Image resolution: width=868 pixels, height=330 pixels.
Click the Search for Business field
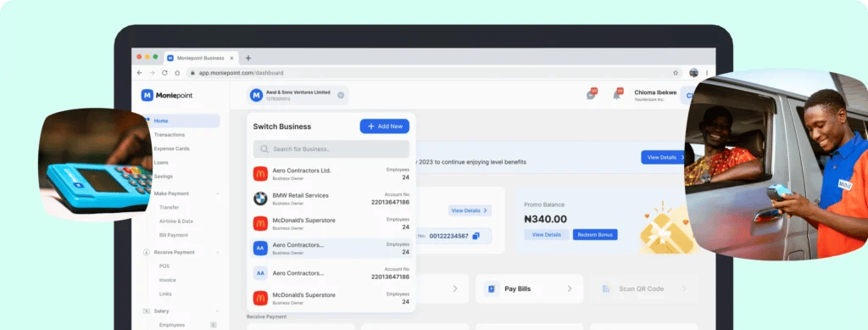tap(331, 149)
